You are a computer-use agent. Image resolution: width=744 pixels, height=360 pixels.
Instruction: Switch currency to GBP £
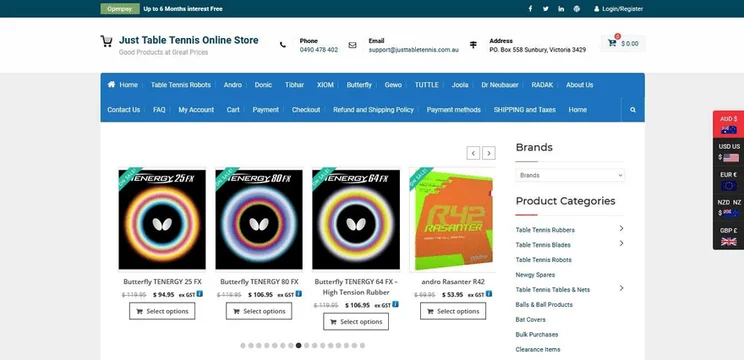[728, 236]
